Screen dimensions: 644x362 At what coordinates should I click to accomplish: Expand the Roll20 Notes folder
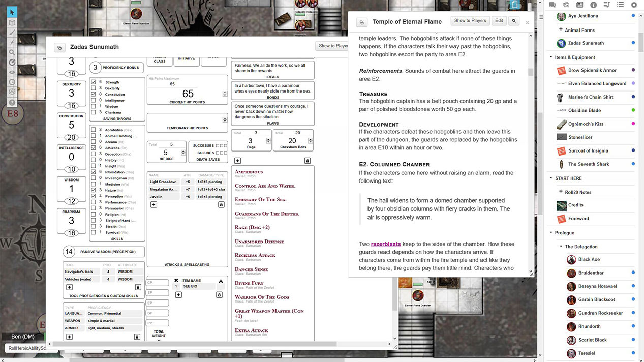pos(561,192)
